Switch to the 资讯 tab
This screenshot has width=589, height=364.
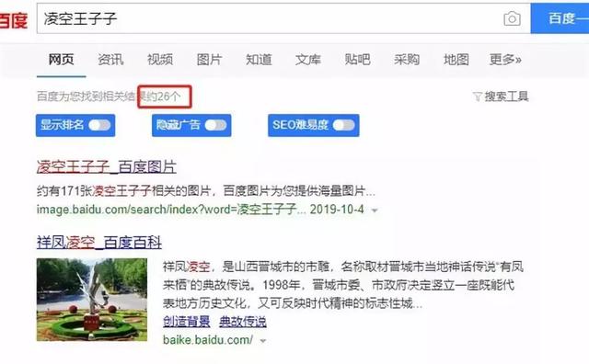110,60
